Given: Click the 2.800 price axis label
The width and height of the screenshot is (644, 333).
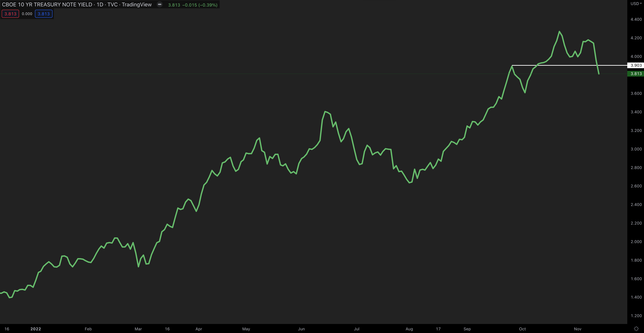Looking at the screenshot, I should tap(636, 168).
